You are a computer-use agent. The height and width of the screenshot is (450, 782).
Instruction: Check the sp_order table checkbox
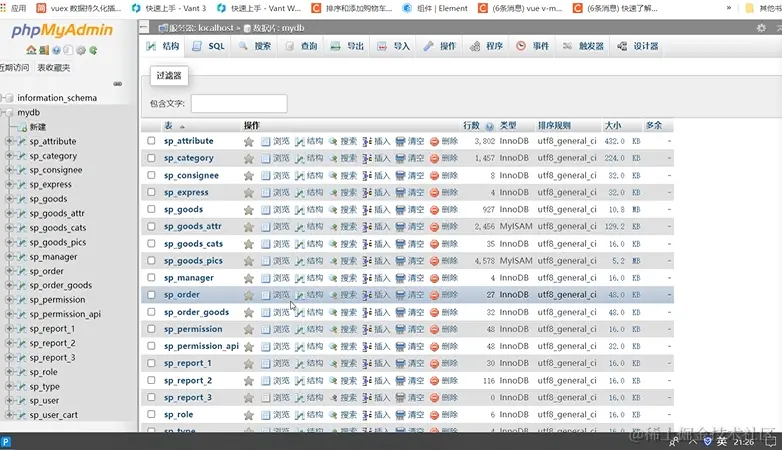[x=151, y=294]
